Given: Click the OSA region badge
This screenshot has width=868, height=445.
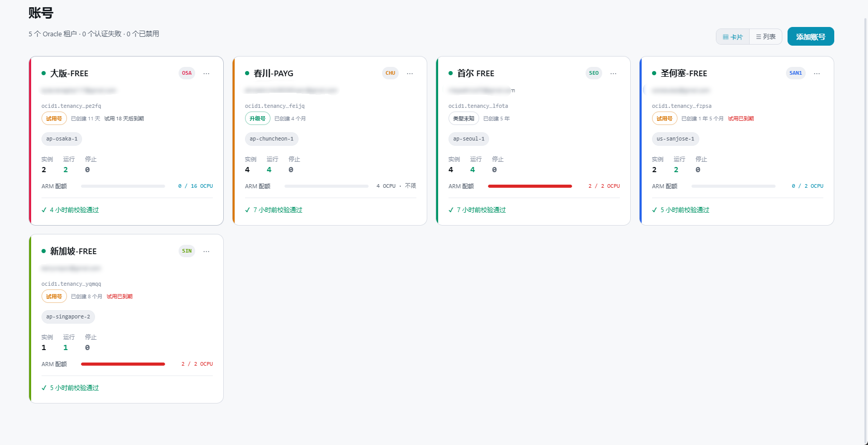Looking at the screenshot, I should coord(187,73).
